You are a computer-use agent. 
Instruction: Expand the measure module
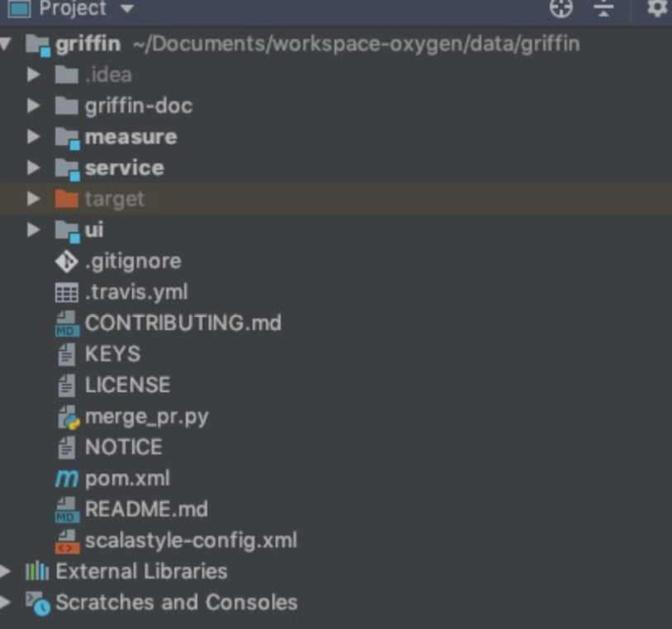(32, 136)
